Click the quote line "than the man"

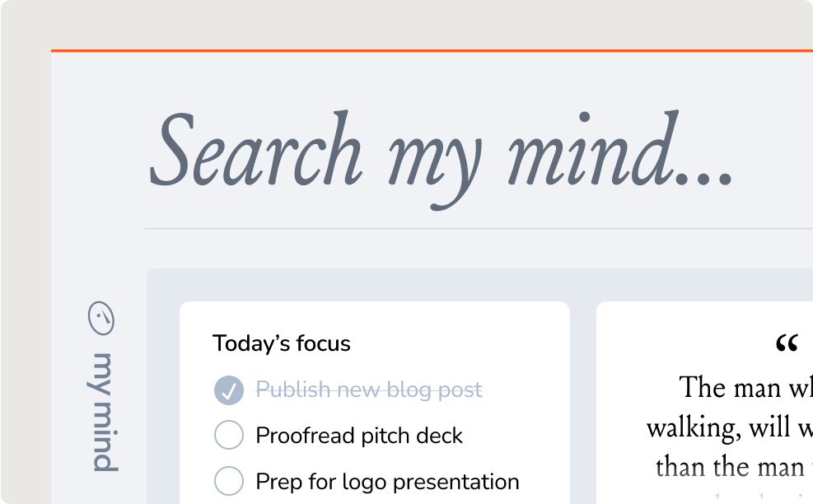(x=729, y=467)
